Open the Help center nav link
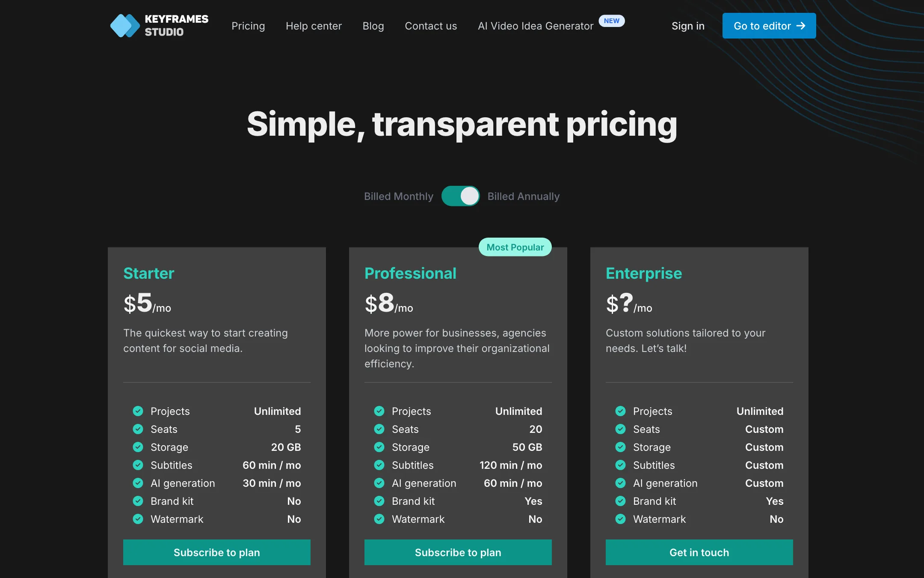This screenshot has height=578, width=924. (314, 26)
